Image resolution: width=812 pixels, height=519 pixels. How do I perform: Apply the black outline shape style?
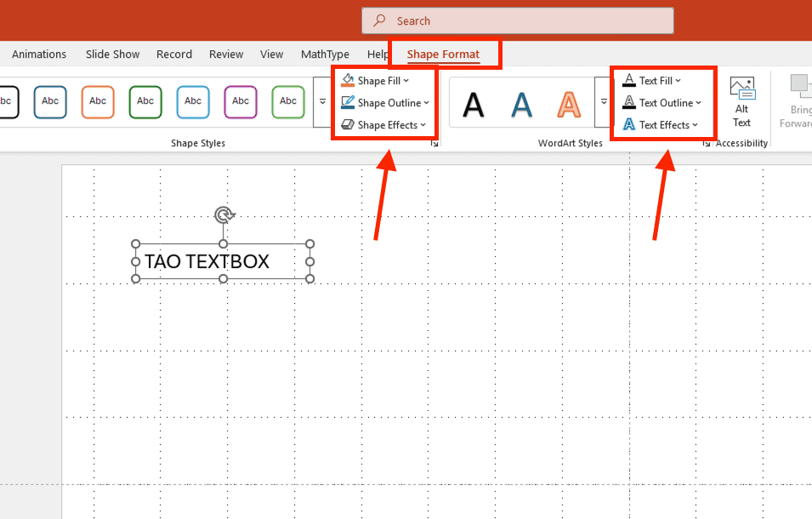pyautogui.click(x=8, y=102)
